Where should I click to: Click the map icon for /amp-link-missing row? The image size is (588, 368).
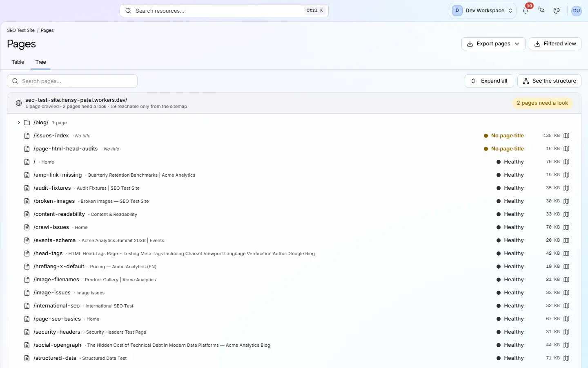pyautogui.click(x=566, y=175)
